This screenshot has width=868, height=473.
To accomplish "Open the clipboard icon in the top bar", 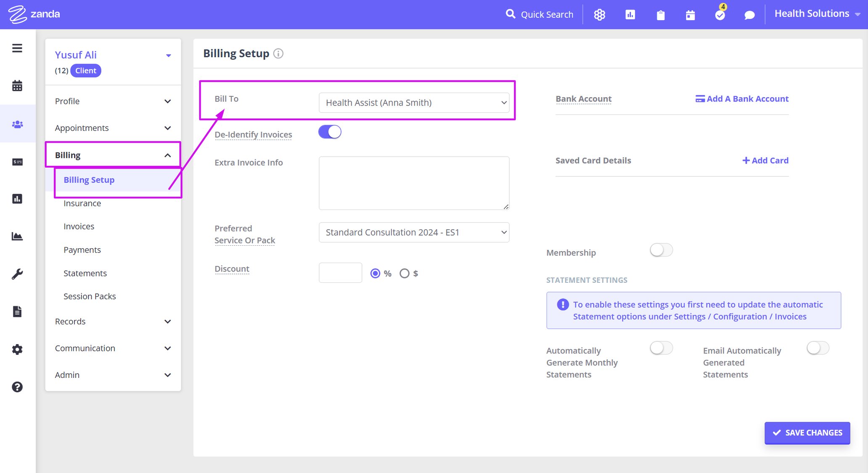I will [660, 14].
